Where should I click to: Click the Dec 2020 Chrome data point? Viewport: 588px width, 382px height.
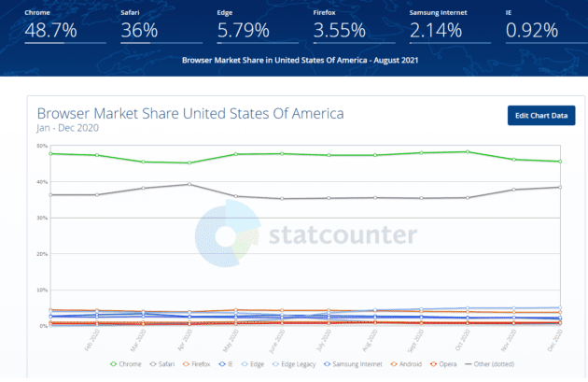(x=559, y=162)
